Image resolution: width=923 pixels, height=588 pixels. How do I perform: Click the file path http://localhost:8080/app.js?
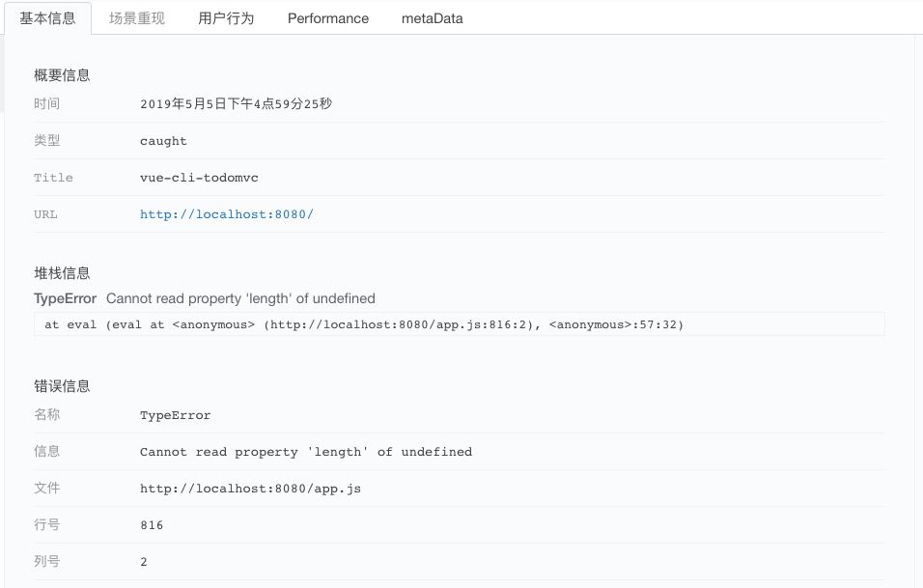click(x=250, y=489)
